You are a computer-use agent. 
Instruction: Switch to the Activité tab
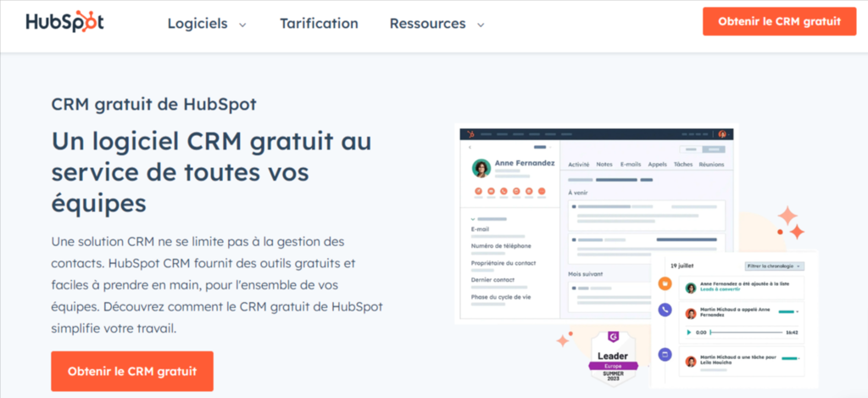578,164
